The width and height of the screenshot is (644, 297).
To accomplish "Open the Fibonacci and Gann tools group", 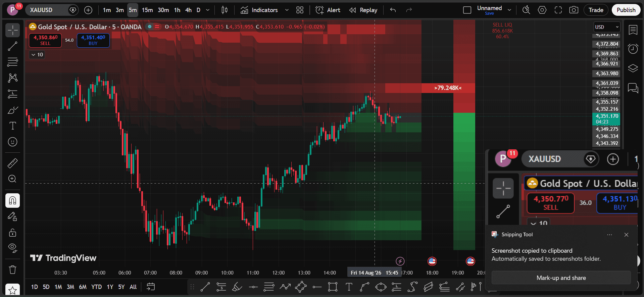I will (x=13, y=62).
